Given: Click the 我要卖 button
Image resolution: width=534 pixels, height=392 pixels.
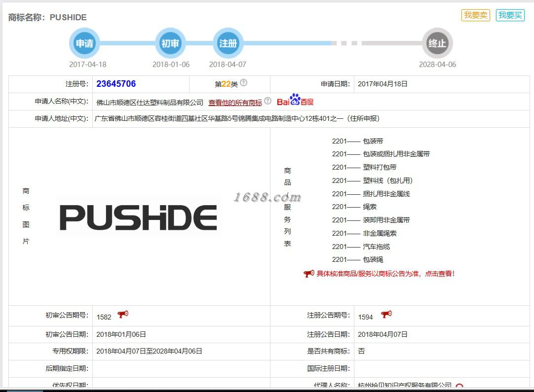Looking at the screenshot, I should [475, 15].
